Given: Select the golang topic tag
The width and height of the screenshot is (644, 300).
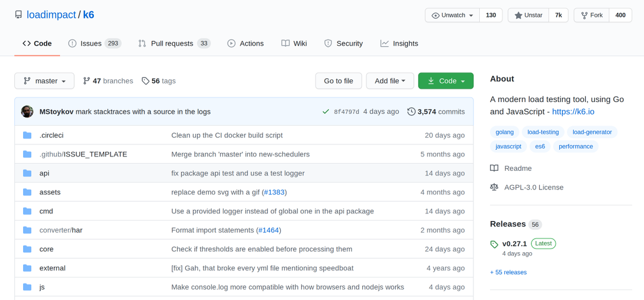Looking at the screenshot, I should click(504, 132).
